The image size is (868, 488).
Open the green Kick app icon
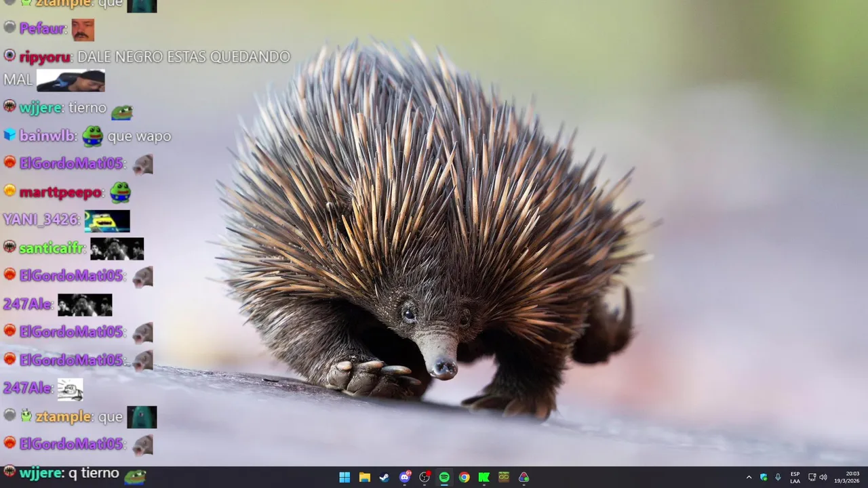coord(484,477)
